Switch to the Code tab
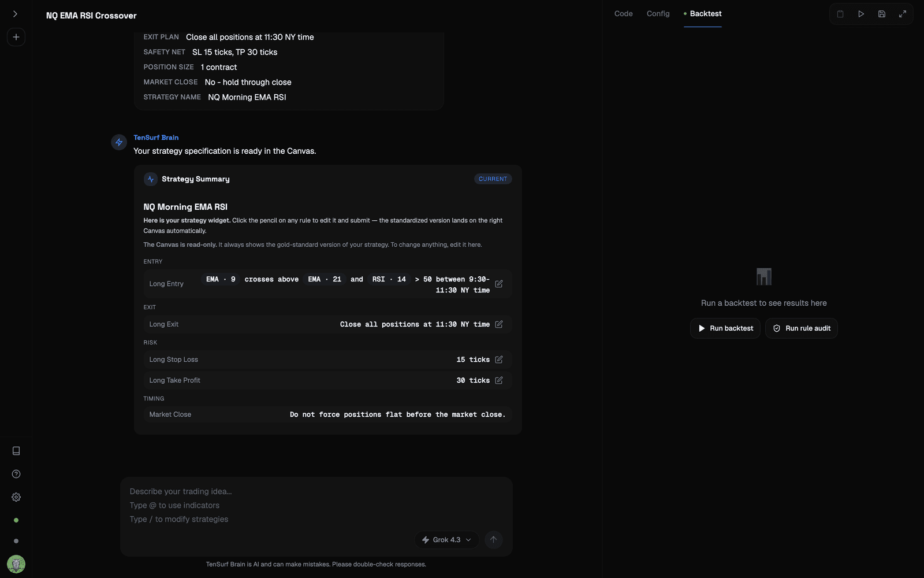The width and height of the screenshot is (924, 578). coord(623,13)
